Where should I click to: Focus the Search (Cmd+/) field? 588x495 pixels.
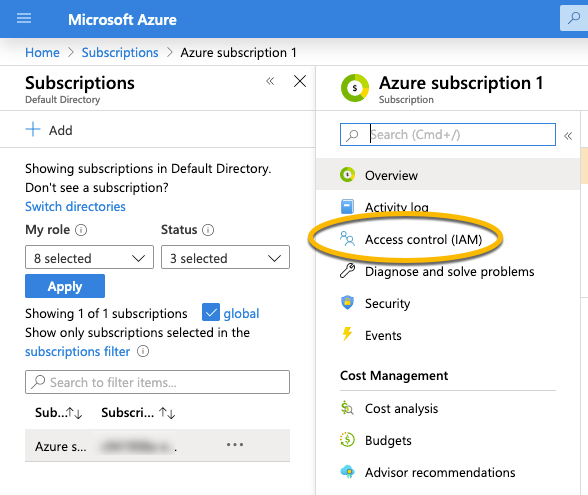tap(448, 134)
